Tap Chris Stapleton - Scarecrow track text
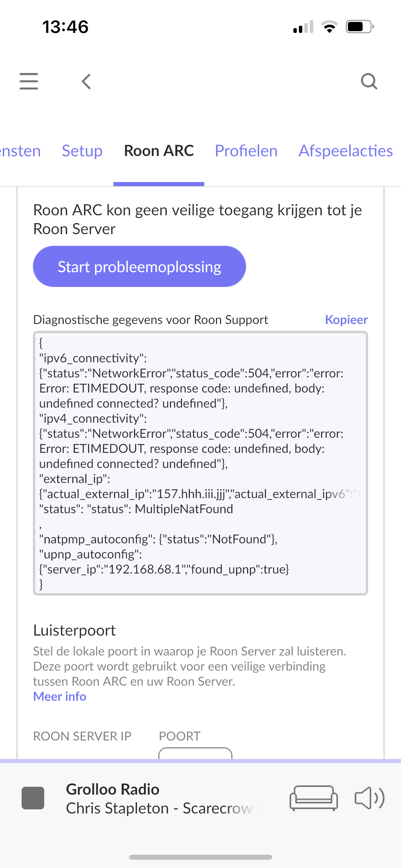 tap(159, 808)
